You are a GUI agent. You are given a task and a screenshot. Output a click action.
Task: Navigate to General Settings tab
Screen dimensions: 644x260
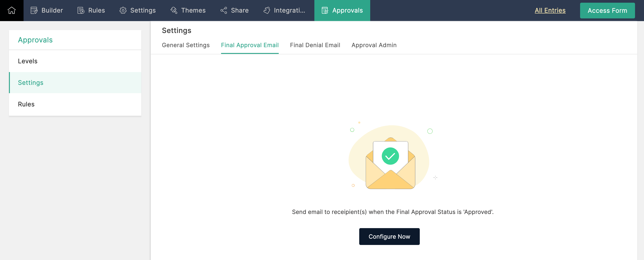186,45
